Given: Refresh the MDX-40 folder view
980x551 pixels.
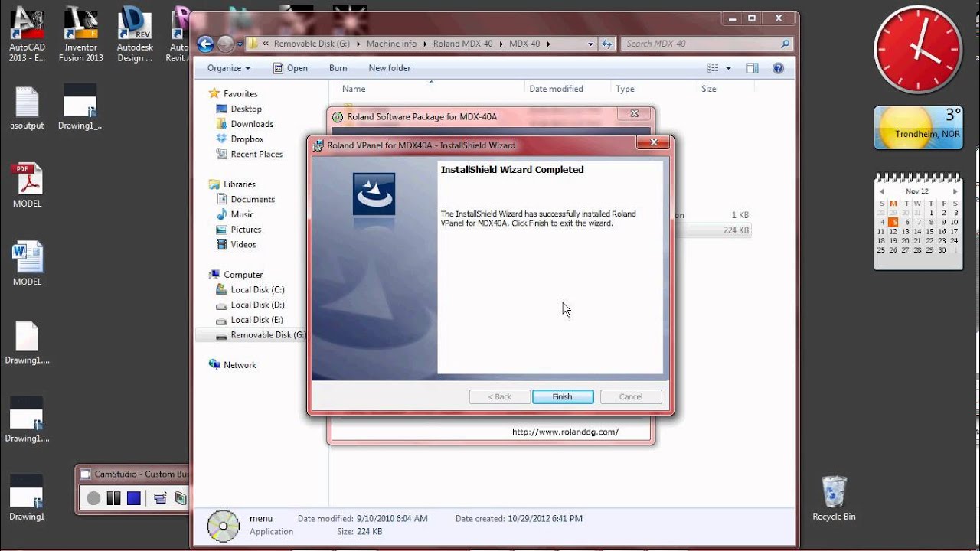Looking at the screenshot, I should tap(608, 44).
